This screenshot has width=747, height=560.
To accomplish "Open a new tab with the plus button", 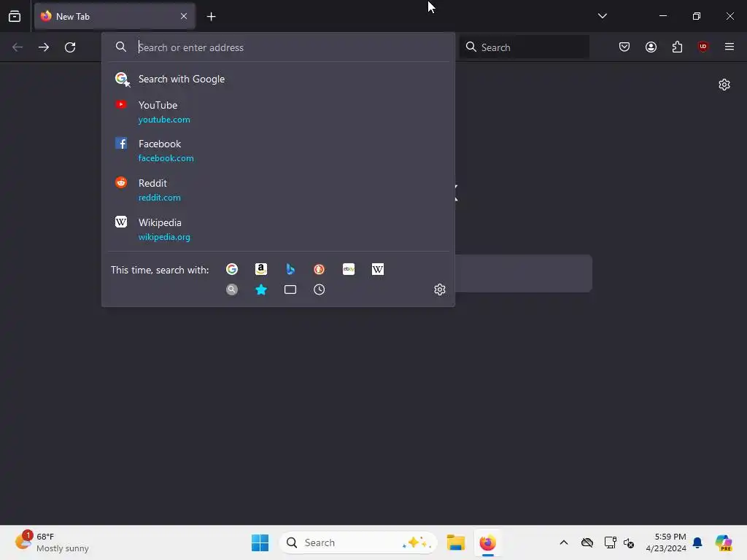I will [211, 16].
